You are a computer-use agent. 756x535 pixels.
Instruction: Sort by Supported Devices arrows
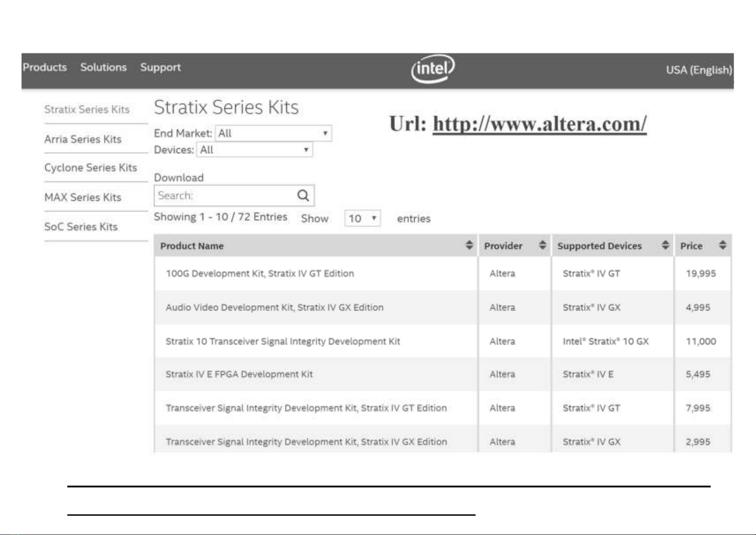[665, 245]
